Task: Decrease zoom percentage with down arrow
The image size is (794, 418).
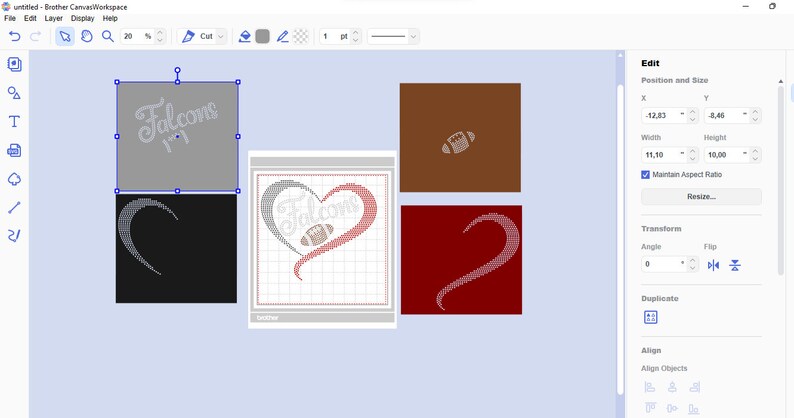Action: point(160,40)
